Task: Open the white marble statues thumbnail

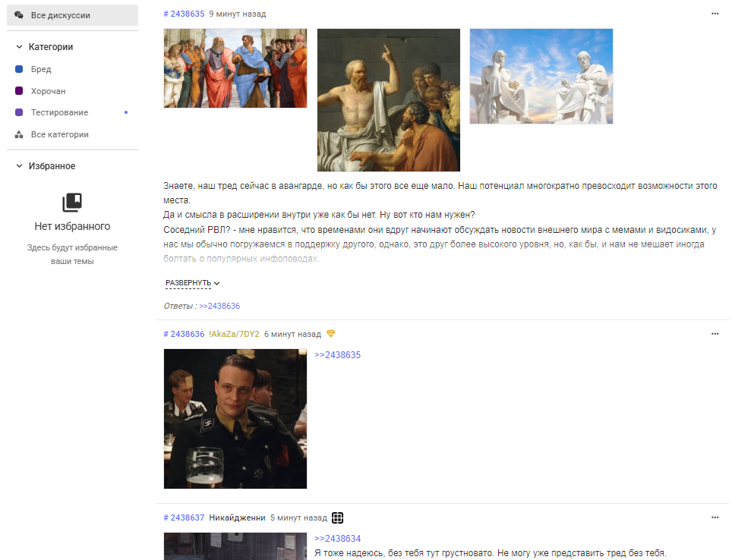Action: 541,77
